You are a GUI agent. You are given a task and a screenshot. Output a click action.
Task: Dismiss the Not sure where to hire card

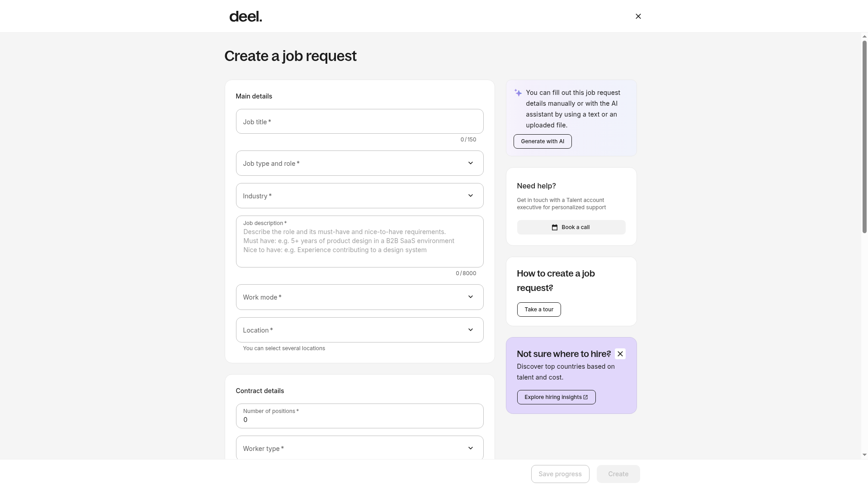tap(620, 354)
